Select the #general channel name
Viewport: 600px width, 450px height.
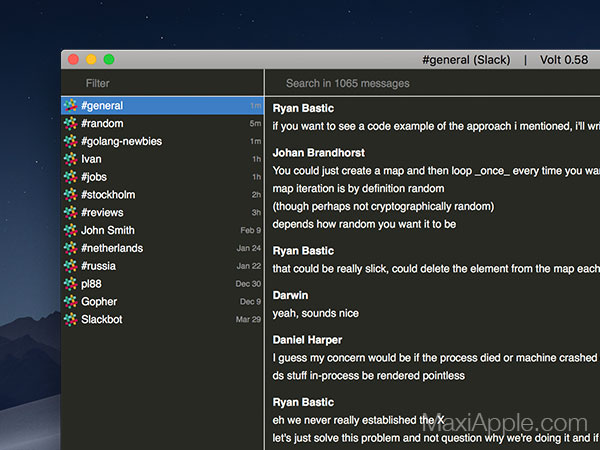point(102,106)
